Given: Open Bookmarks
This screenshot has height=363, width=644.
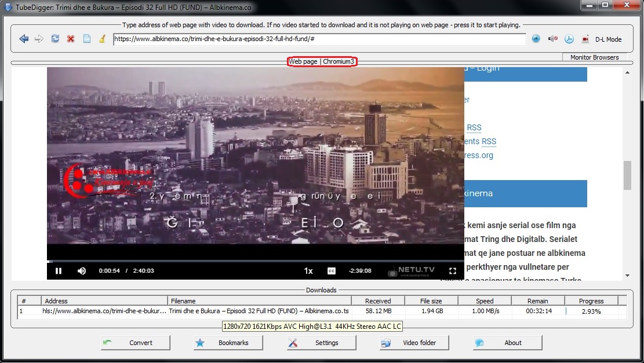Looking at the screenshot, I should pyautogui.click(x=228, y=343).
